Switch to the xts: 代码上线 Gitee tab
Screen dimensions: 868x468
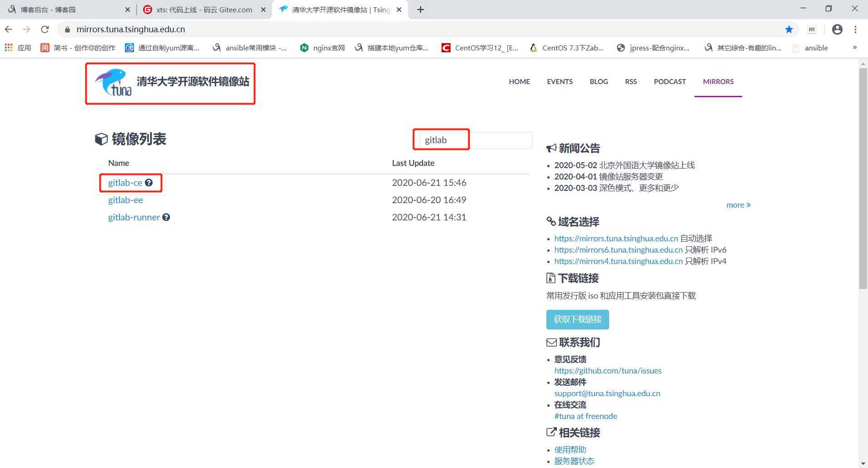(204, 10)
